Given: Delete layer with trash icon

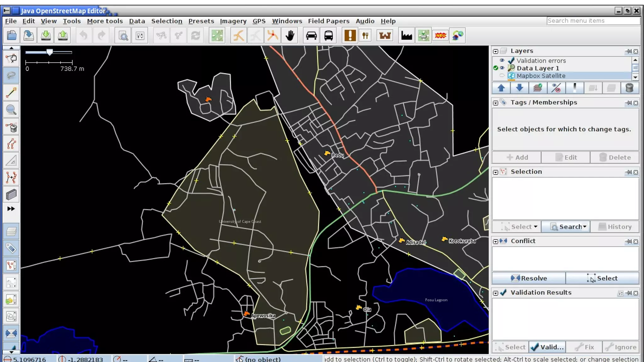Looking at the screenshot, I should pyautogui.click(x=629, y=88).
